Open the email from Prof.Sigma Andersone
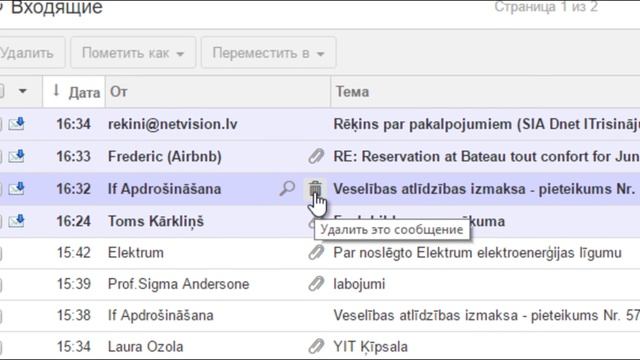This screenshot has height=360, width=640. coord(320,284)
